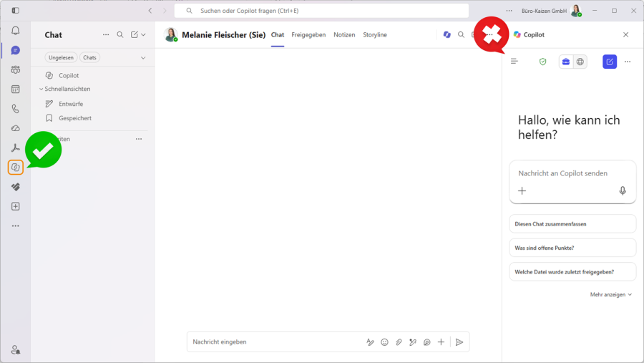Expand the filter chevron next to Chats

[x=143, y=57]
